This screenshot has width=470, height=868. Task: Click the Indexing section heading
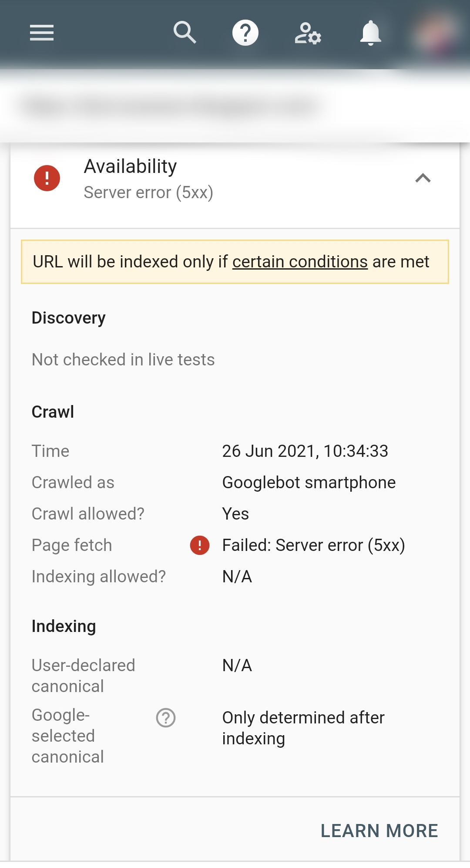coord(64,626)
